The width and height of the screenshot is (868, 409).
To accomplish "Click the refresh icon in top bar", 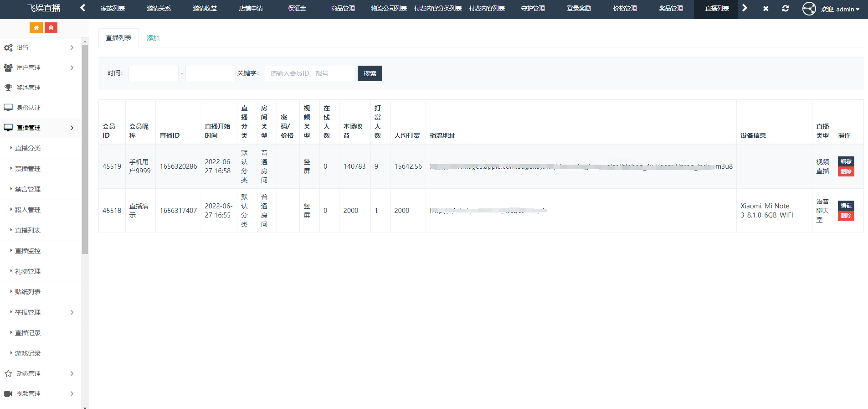I will pos(785,9).
